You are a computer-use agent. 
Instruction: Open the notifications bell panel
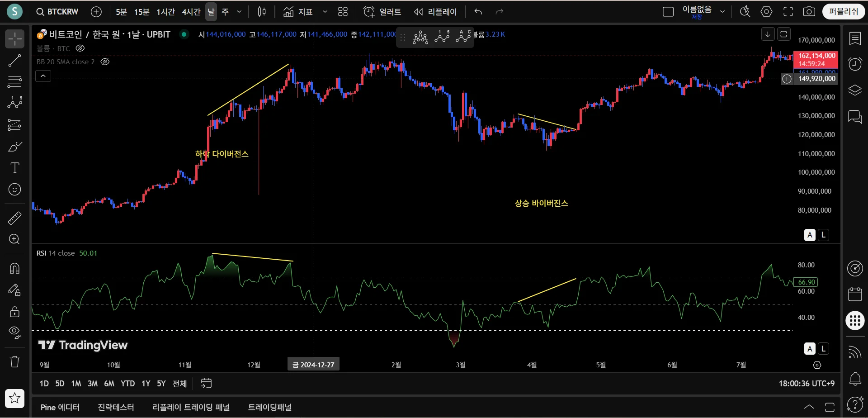click(x=855, y=379)
